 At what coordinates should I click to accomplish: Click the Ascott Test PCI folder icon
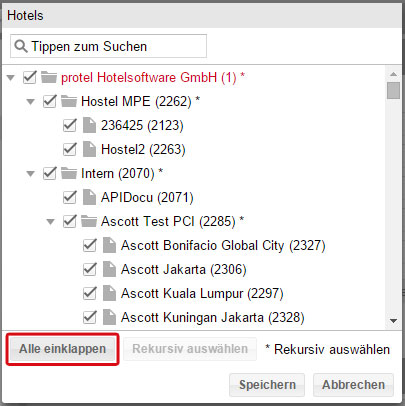(x=89, y=221)
